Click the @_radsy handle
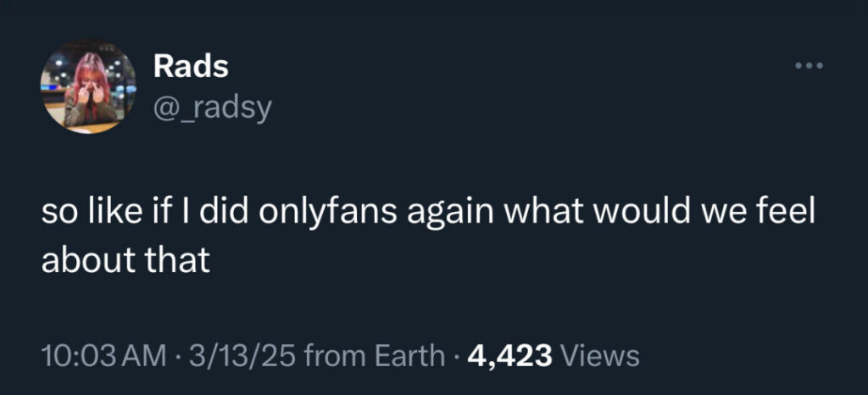This screenshot has height=395, width=868. tap(212, 108)
